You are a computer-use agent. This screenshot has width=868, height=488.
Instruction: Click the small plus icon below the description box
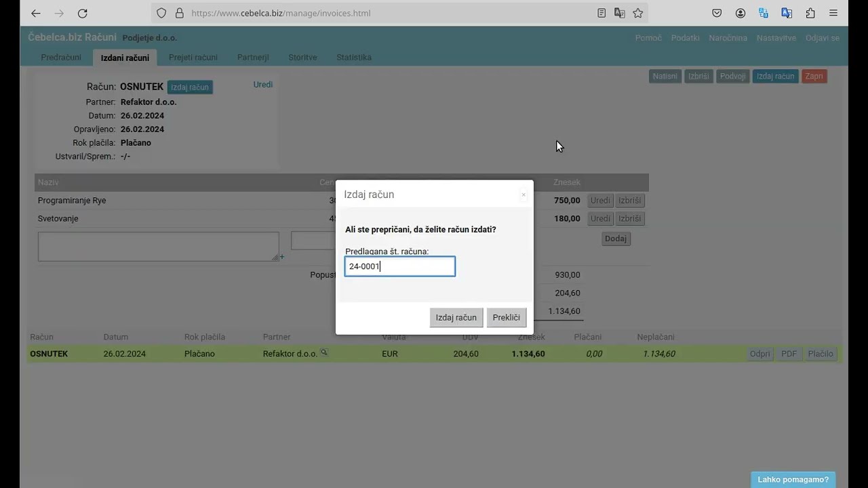click(x=282, y=257)
